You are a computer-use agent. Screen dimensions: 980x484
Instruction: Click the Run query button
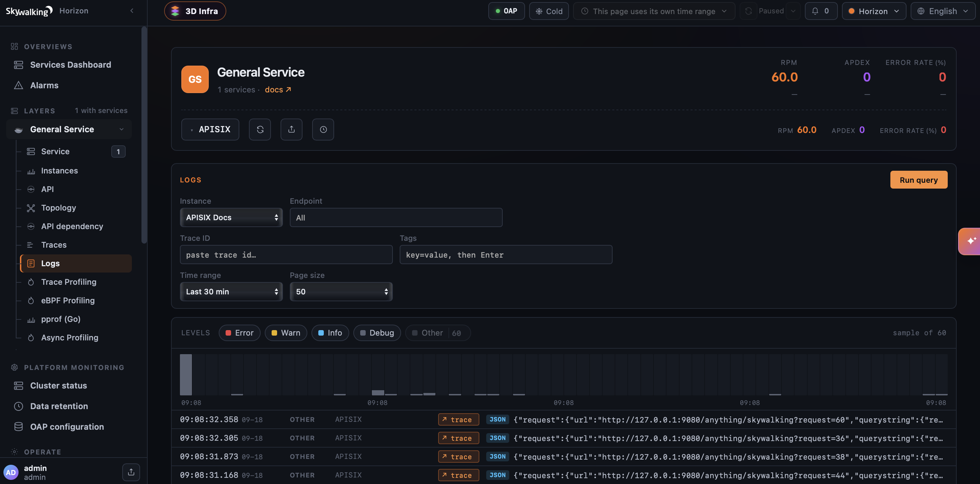[x=919, y=180]
